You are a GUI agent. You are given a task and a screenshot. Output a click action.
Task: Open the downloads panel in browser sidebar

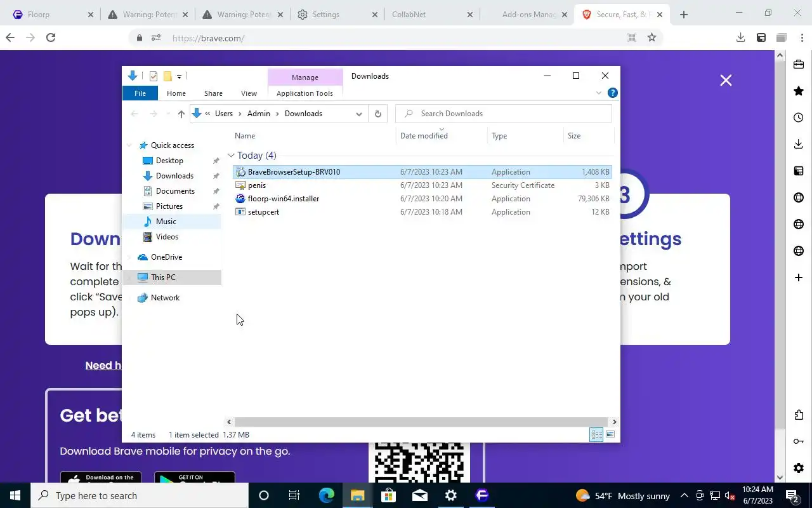coord(799,144)
